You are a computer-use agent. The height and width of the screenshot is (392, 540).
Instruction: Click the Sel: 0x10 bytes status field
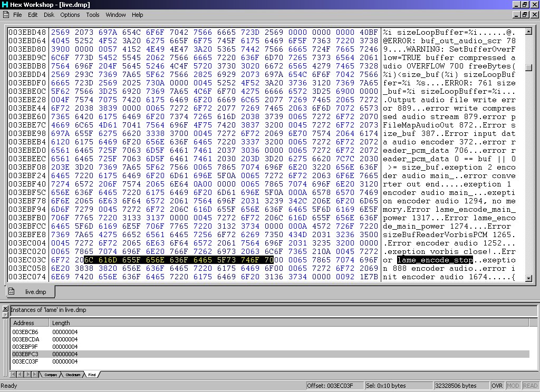pos(398,386)
